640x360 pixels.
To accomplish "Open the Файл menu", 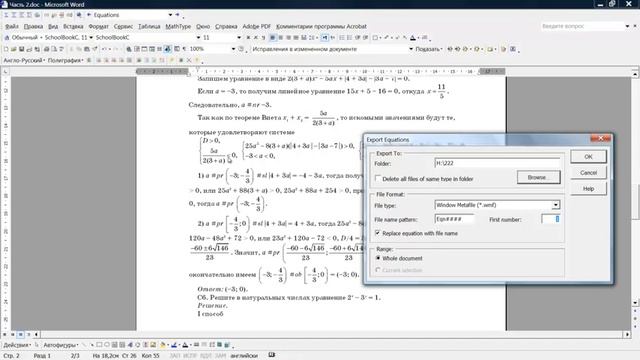I will pos(11,26).
